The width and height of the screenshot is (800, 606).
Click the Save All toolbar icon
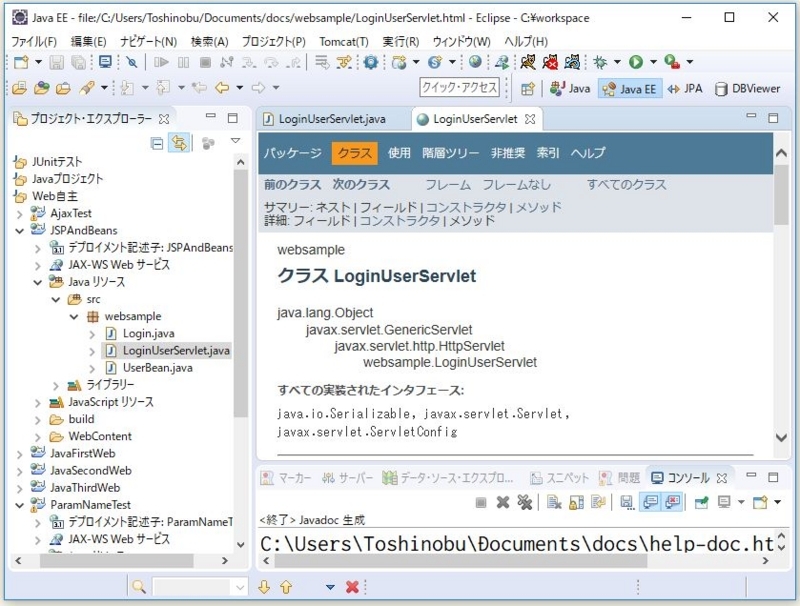(x=79, y=62)
